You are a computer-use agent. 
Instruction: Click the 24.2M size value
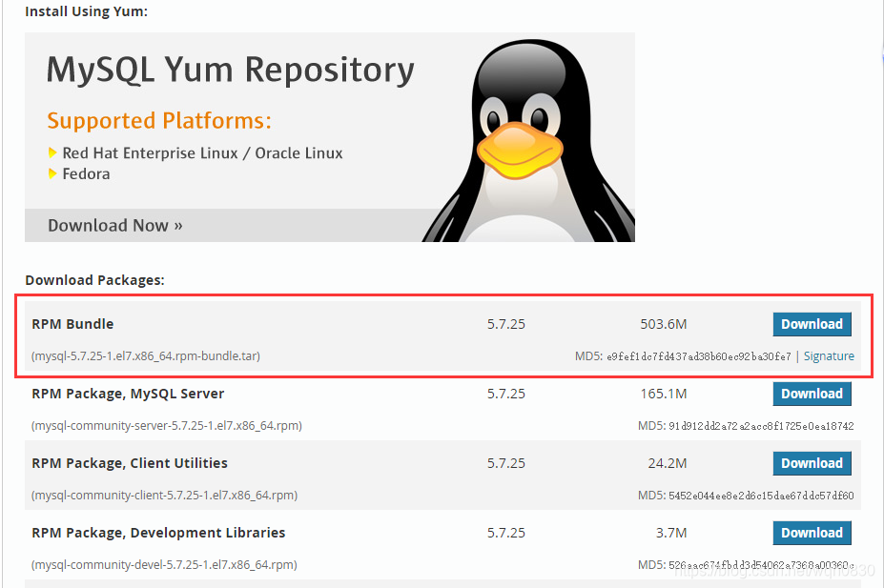(x=668, y=463)
